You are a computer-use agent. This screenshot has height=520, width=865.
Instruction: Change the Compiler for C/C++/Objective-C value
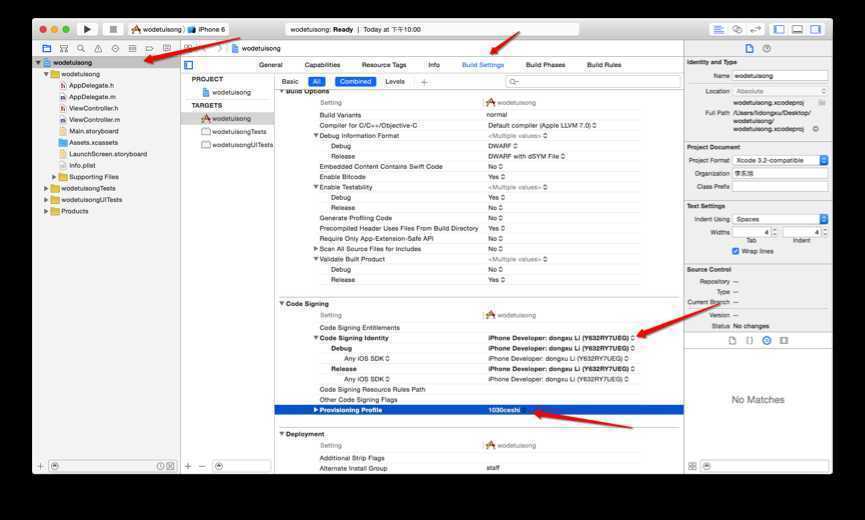[542, 126]
